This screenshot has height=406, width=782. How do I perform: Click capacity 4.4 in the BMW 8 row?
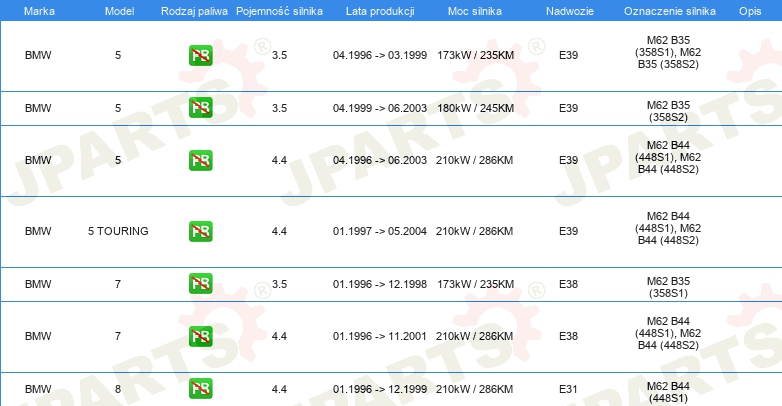pyautogui.click(x=279, y=389)
